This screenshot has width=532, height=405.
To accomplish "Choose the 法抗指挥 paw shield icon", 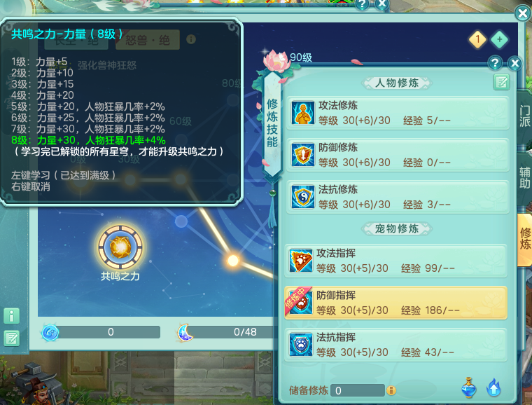I will (300, 345).
